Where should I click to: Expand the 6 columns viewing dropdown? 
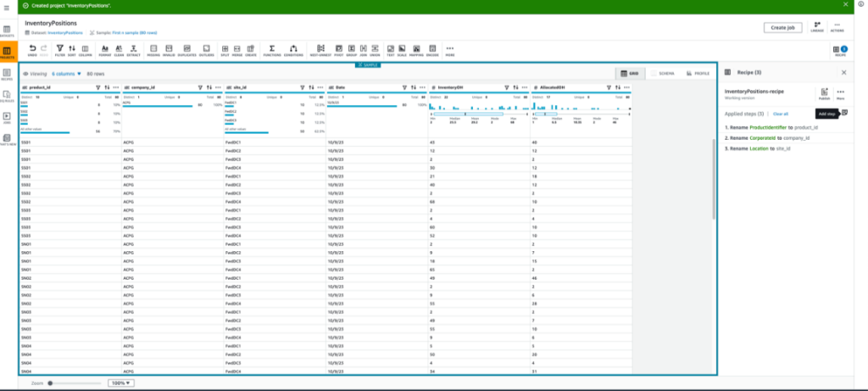click(x=67, y=74)
